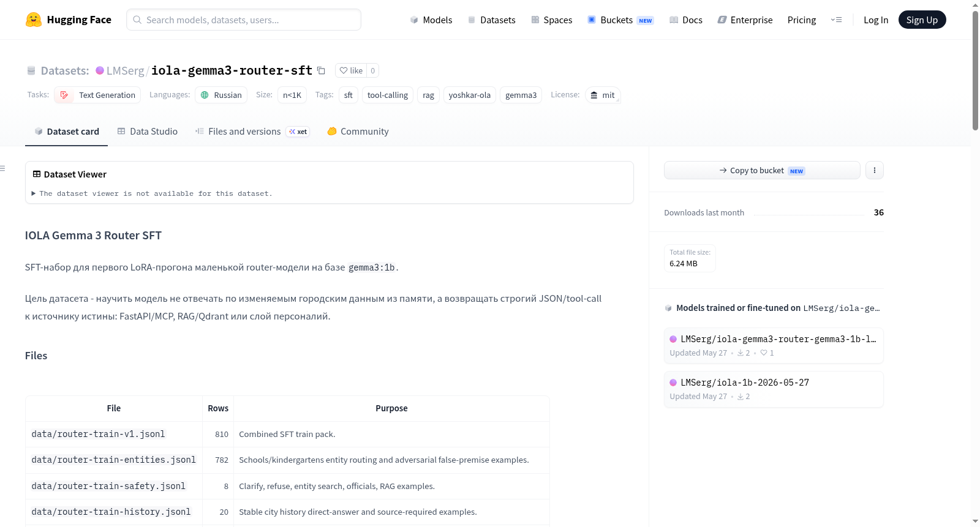The image size is (980, 527).
Task: Click the Text Generation task icon
Action: tap(64, 95)
